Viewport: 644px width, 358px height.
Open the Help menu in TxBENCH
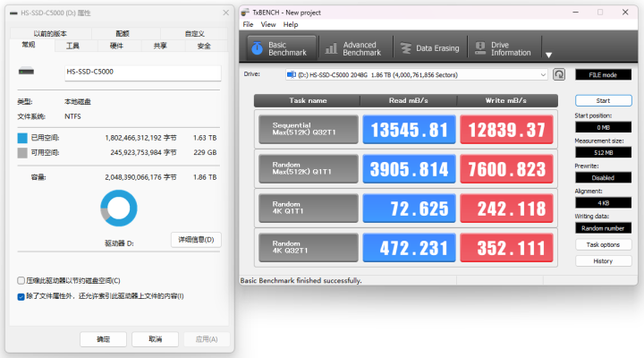291,25
